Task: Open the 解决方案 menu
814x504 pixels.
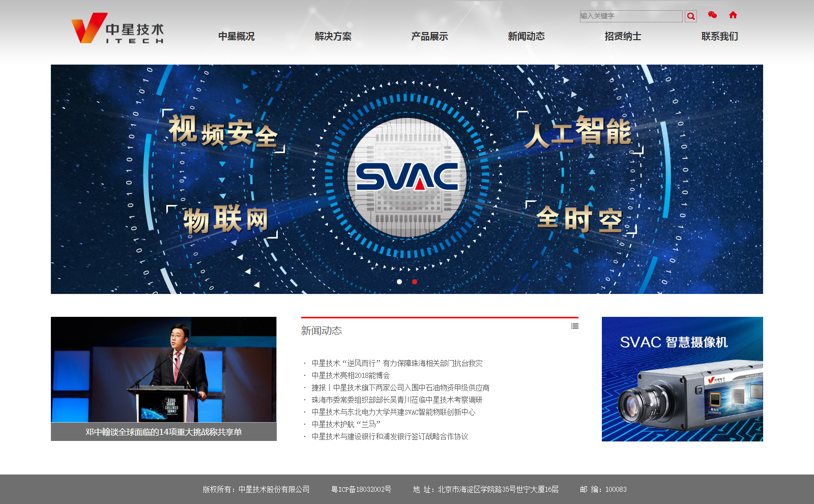Action: [333, 36]
